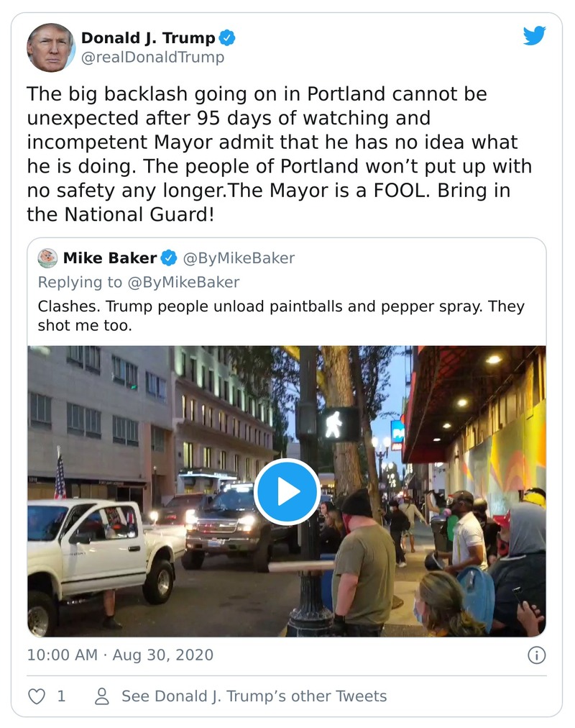
Task: Visit the @realDonaldTrump handle
Action: coord(152,57)
